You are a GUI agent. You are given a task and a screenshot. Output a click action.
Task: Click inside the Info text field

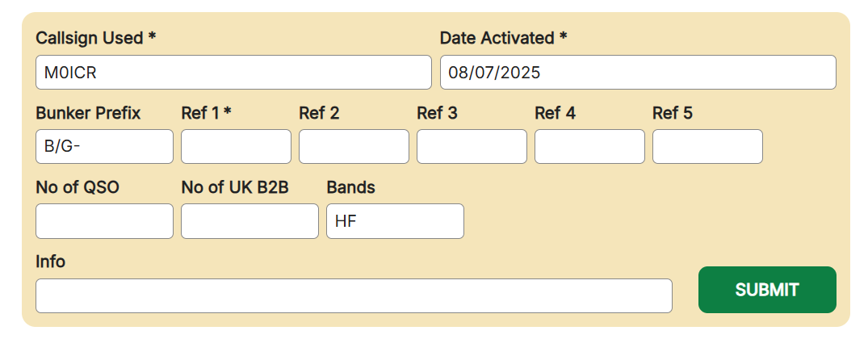click(354, 295)
